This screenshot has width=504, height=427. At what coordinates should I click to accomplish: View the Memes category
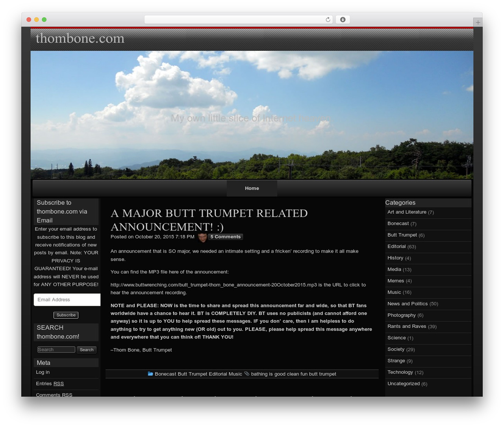396,280
